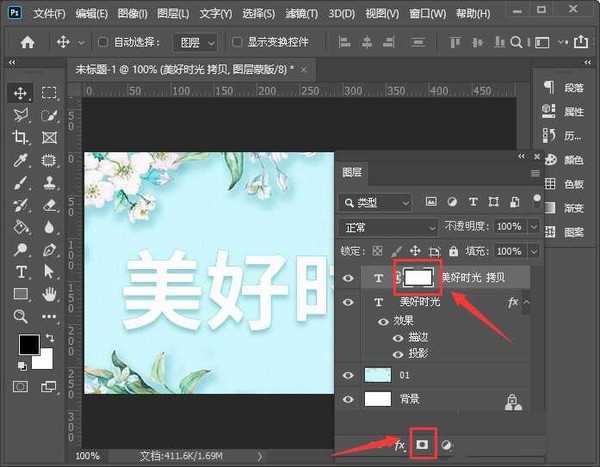Enable the 自动选择 checkbox
This screenshot has width=600, height=467.
[x=104, y=43]
